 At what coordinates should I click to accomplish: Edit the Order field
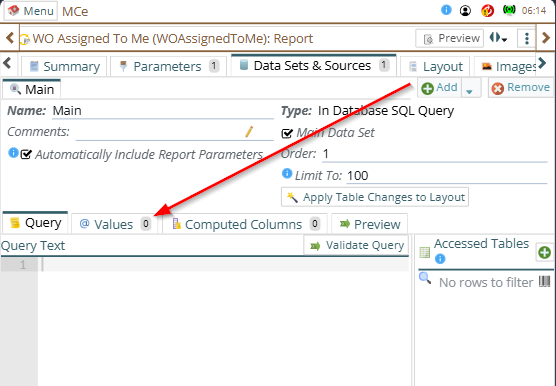(x=434, y=154)
